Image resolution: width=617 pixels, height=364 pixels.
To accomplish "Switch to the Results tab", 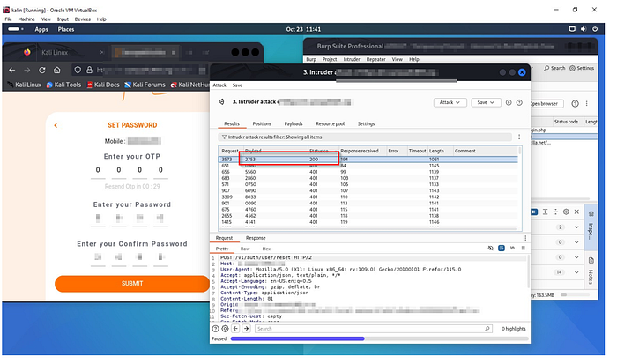I will click(x=232, y=123).
